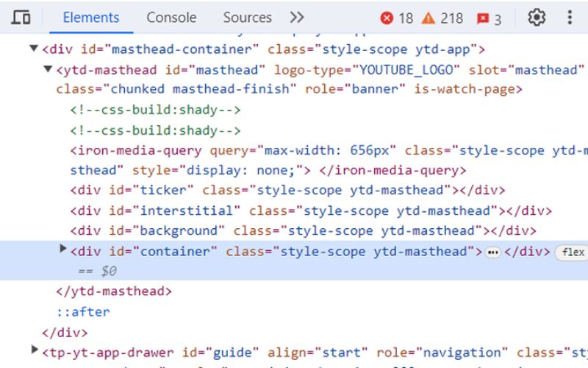Select the ::after pseudo-element
Screen dimensions: 588x368
[83, 312]
